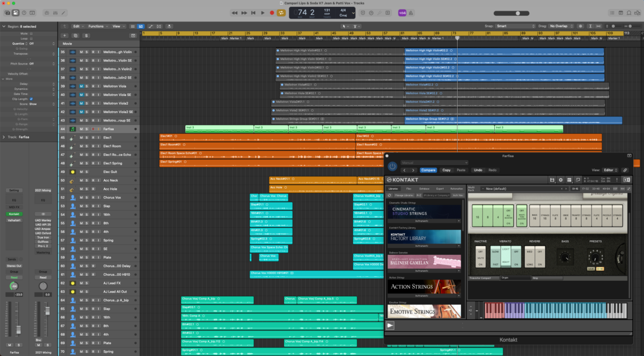Click the Kontakt save preset disk icon
Screen dimensions: 644x356
pos(552,180)
